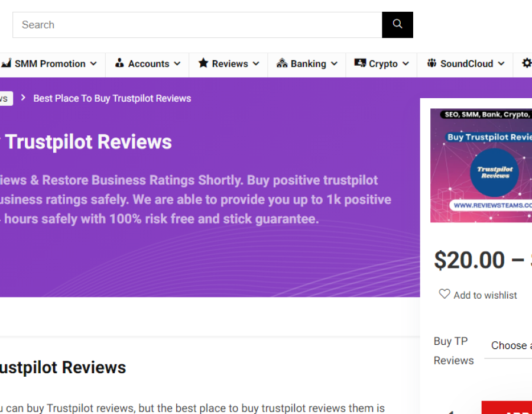
Task: Click the Accounts people icon
Action: click(119, 63)
